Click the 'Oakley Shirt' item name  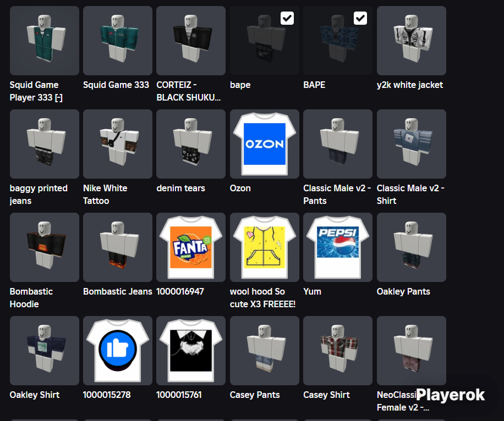(35, 395)
